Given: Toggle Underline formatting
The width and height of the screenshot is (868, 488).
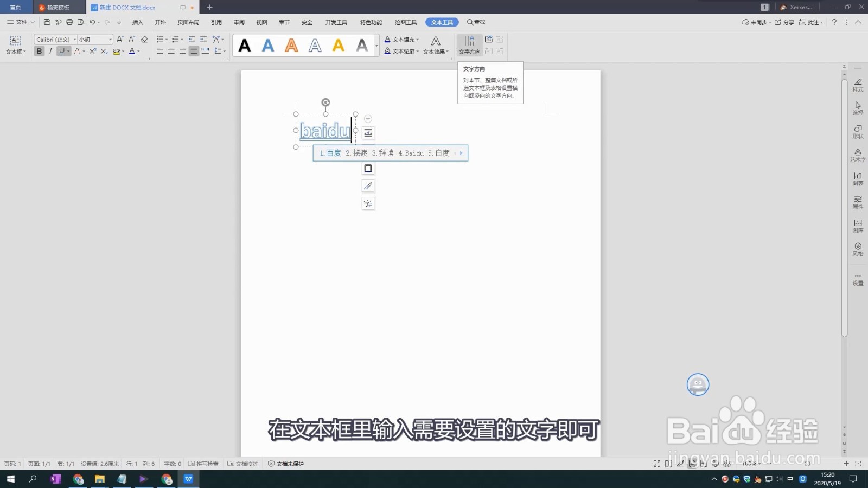Looking at the screenshot, I should point(61,51).
